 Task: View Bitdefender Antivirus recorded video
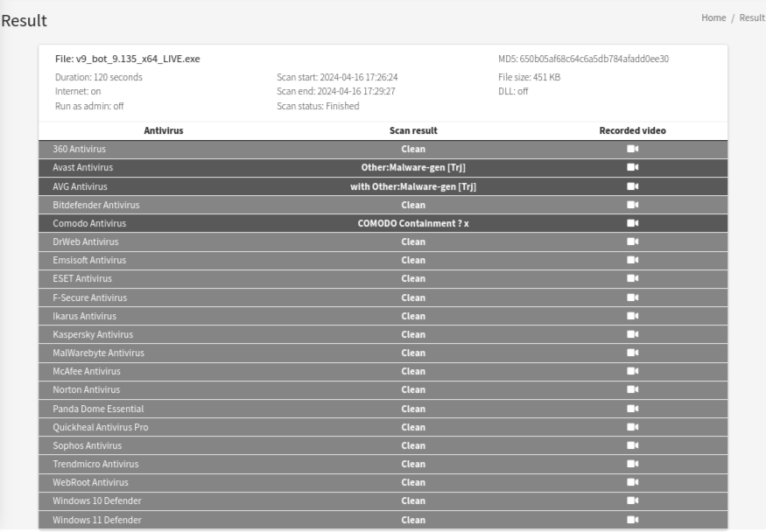tap(633, 205)
